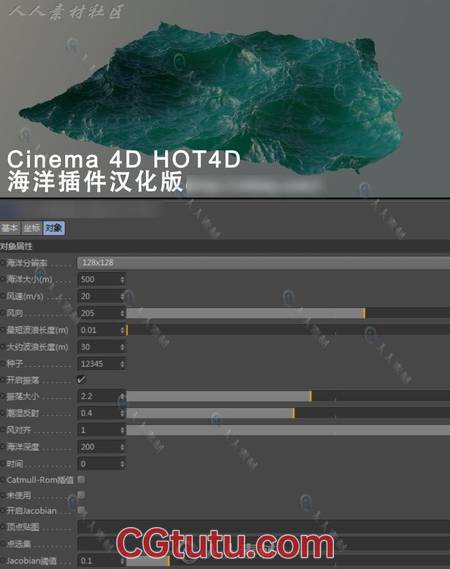Screen dimensions: 450x569
Task: Click the stepper arrows beside seed 12345
Action: pos(123,364)
